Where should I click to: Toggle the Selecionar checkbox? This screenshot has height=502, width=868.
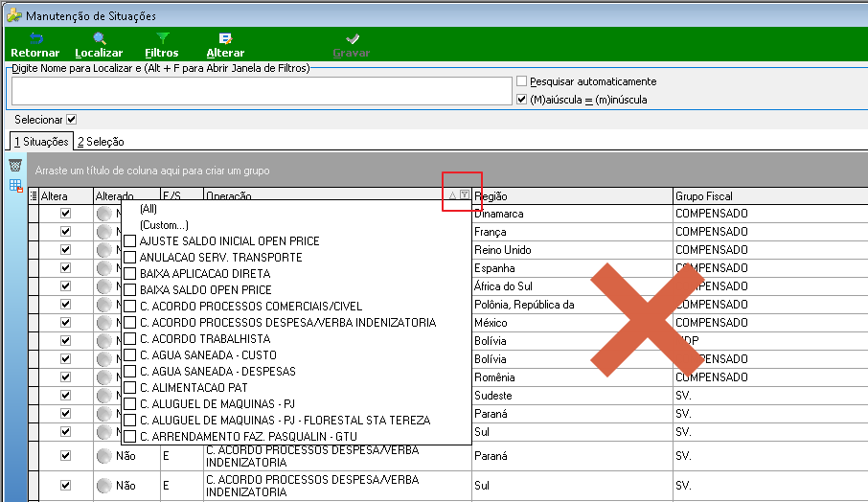pos(72,119)
